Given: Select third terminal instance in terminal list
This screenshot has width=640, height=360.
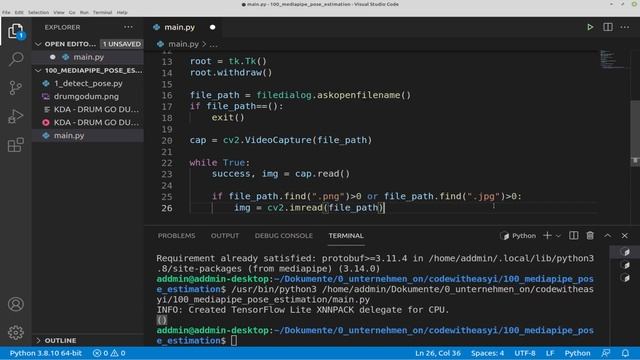Looking at the screenshot, I should coord(625,278).
